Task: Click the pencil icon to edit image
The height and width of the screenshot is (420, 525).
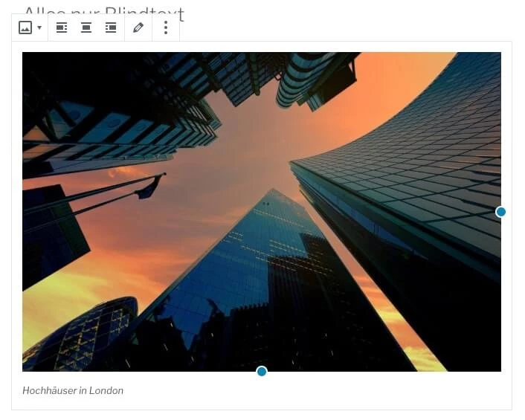Action: tap(138, 28)
